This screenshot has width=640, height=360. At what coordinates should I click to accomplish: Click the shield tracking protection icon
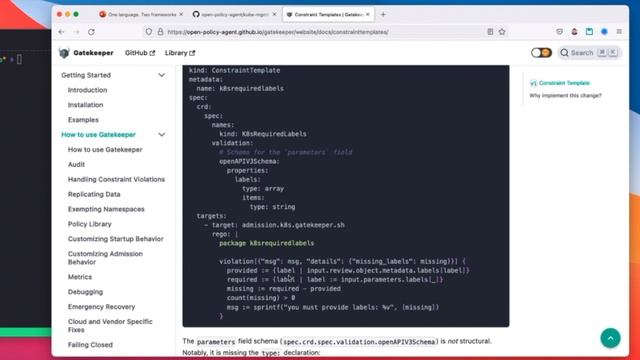(x=149, y=32)
